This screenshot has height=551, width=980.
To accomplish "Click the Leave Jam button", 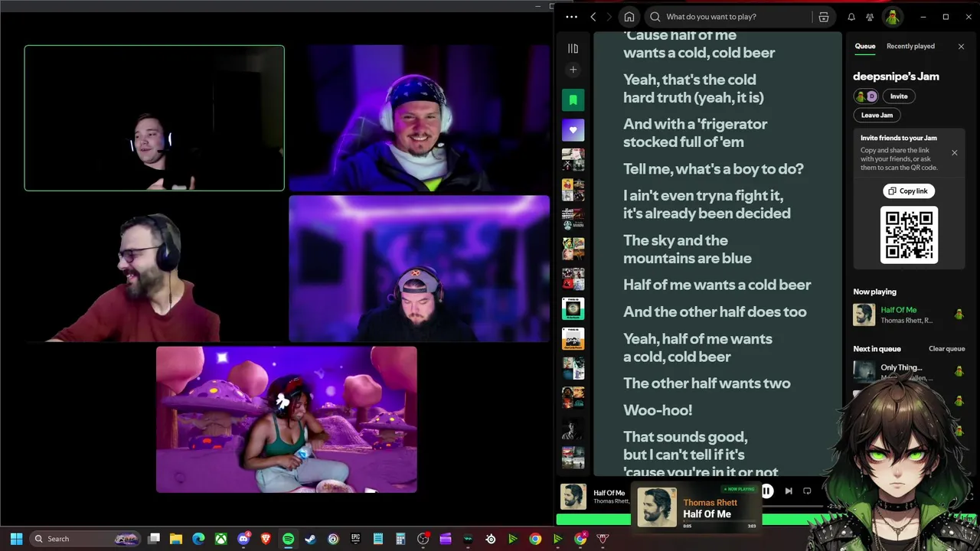I will pos(877,115).
